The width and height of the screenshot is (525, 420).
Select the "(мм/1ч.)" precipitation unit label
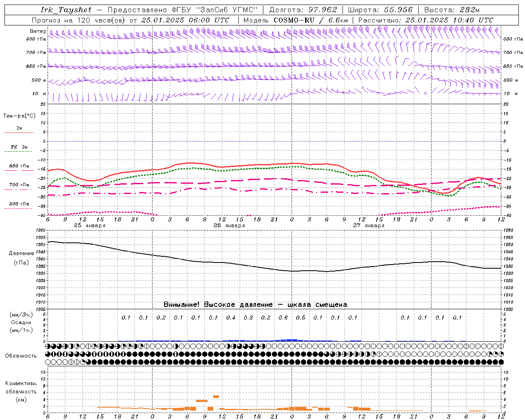[x=21, y=330]
